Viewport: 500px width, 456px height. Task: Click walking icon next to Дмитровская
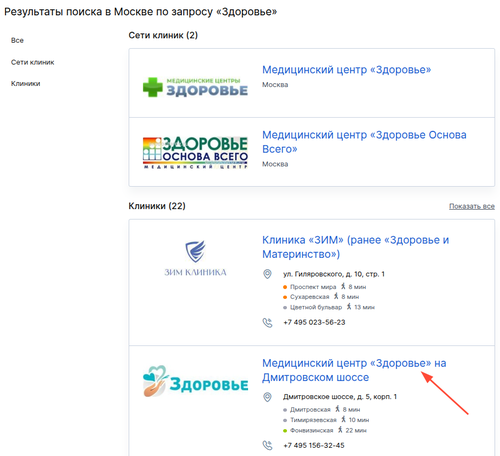337,409
